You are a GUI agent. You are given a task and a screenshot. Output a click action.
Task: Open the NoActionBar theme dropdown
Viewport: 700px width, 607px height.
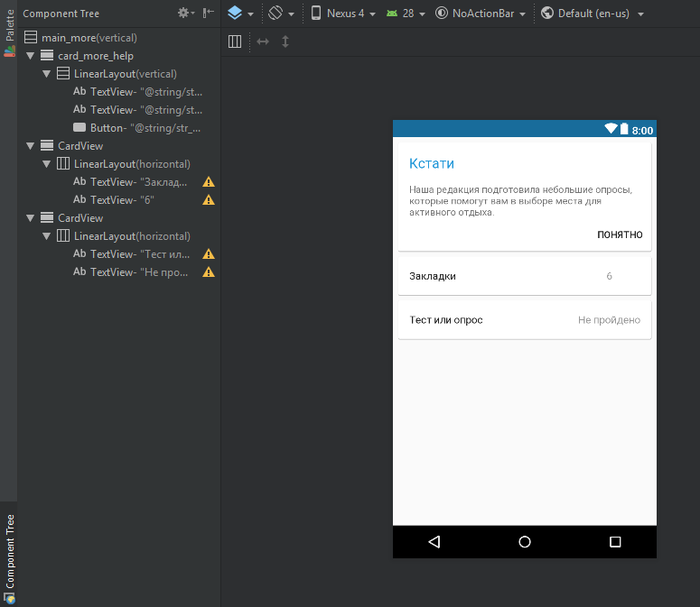[481, 13]
